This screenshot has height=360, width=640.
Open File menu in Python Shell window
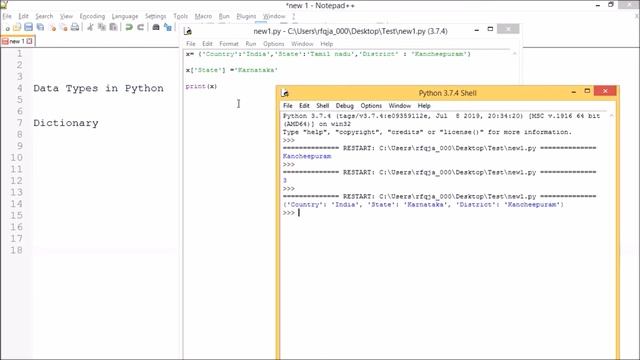[288, 106]
